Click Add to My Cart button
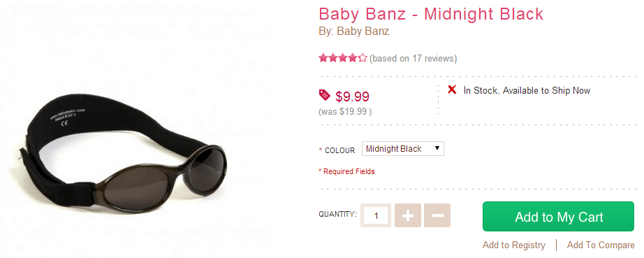 [x=558, y=217]
